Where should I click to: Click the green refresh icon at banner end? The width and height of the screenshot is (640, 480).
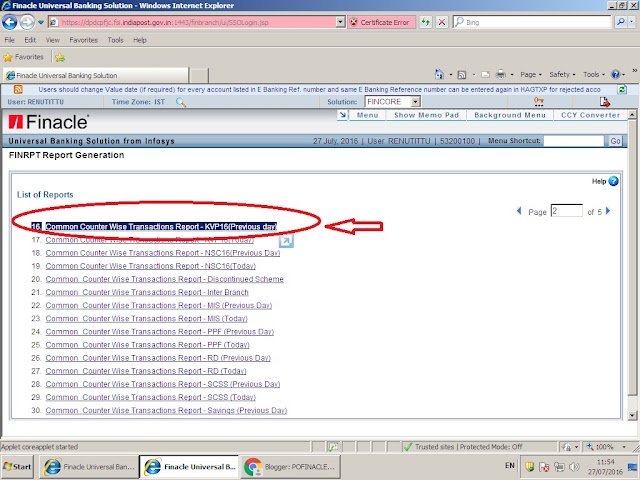[x=622, y=89]
